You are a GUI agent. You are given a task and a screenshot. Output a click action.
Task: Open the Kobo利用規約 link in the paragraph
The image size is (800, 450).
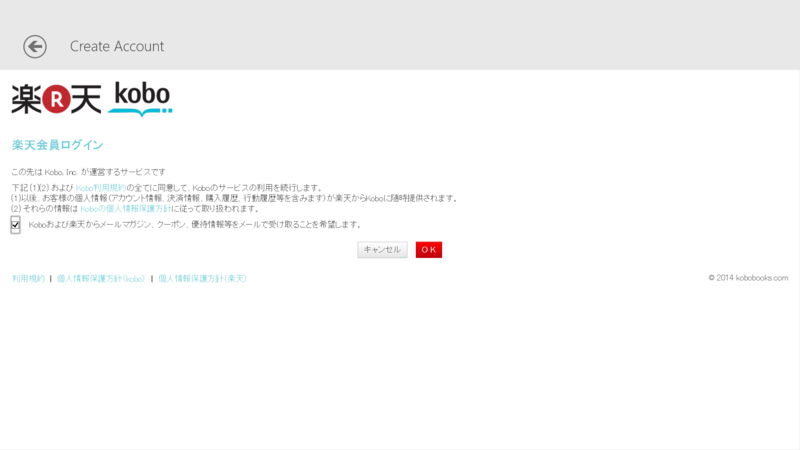coord(101,188)
